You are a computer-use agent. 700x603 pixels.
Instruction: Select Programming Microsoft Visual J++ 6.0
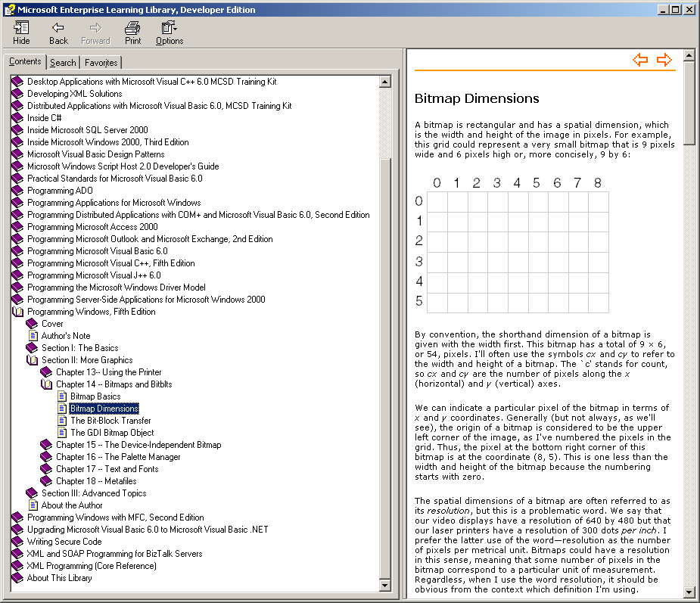94,275
